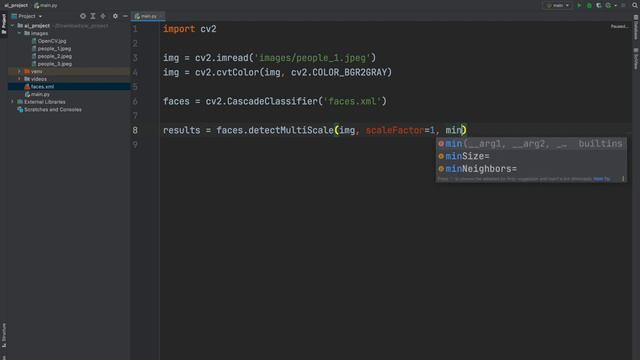Image resolution: width=640 pixels, height=360 pixels.
Task: Open Project panel gear options
Action: [115, 16]
